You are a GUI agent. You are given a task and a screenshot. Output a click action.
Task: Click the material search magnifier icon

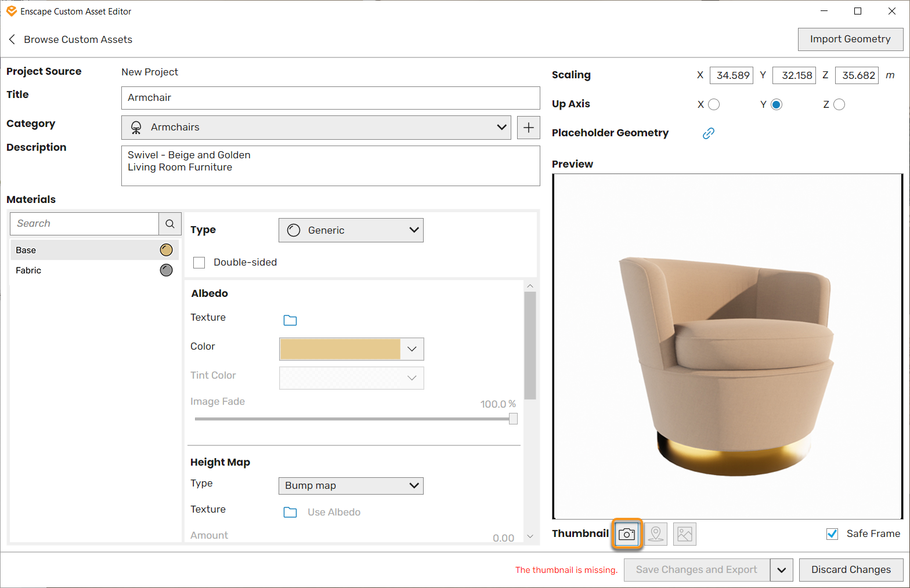pyautogui.click(x=170, y=224)
